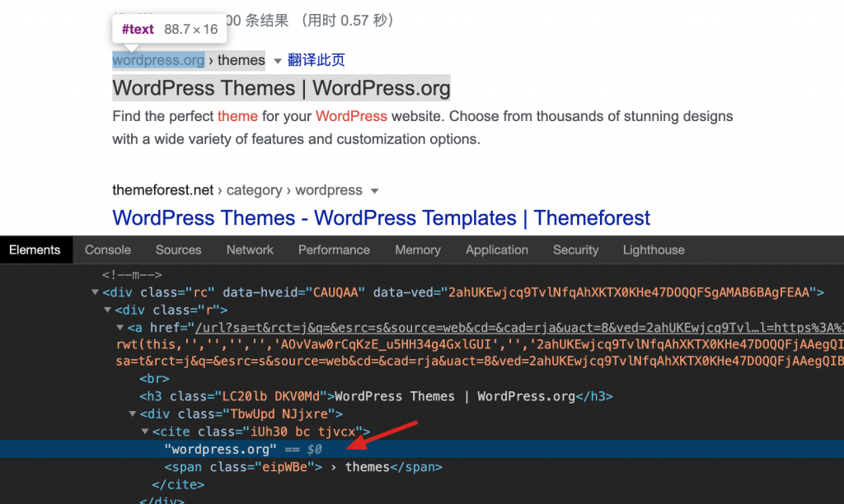Go to the Performance tab
844x504 pixels.
coord(334,250)
